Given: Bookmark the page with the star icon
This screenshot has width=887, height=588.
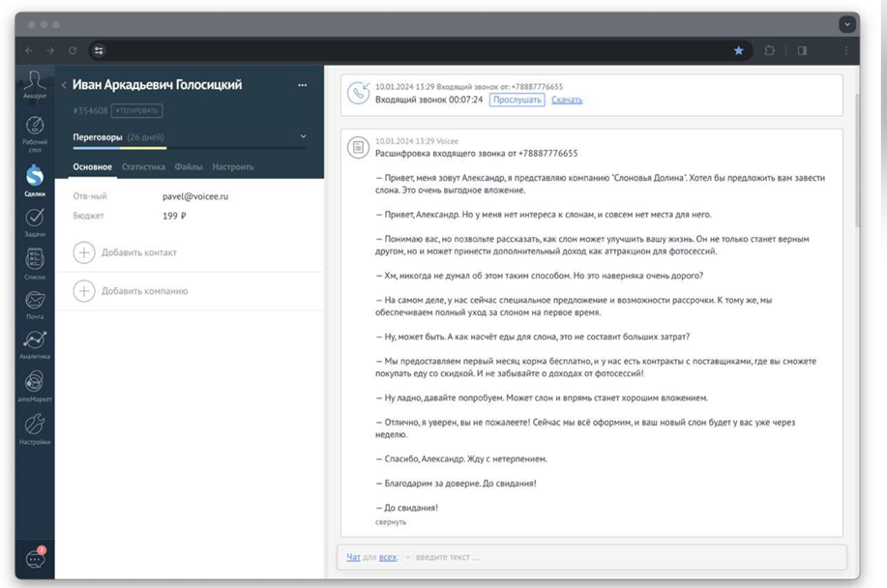Looking at the screenshot, I should [739, 50].
